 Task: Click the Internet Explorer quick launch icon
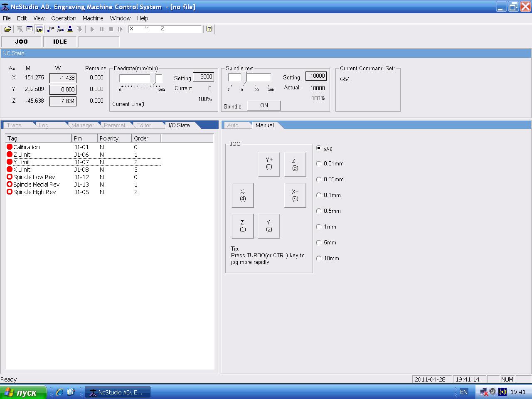click(x=59, y=392)
